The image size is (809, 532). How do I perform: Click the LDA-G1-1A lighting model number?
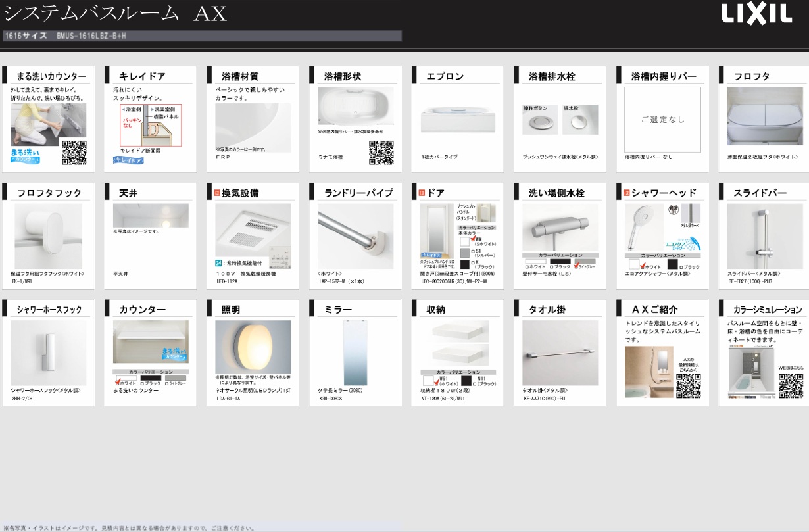pyautogui.click(x=228, y=399)
